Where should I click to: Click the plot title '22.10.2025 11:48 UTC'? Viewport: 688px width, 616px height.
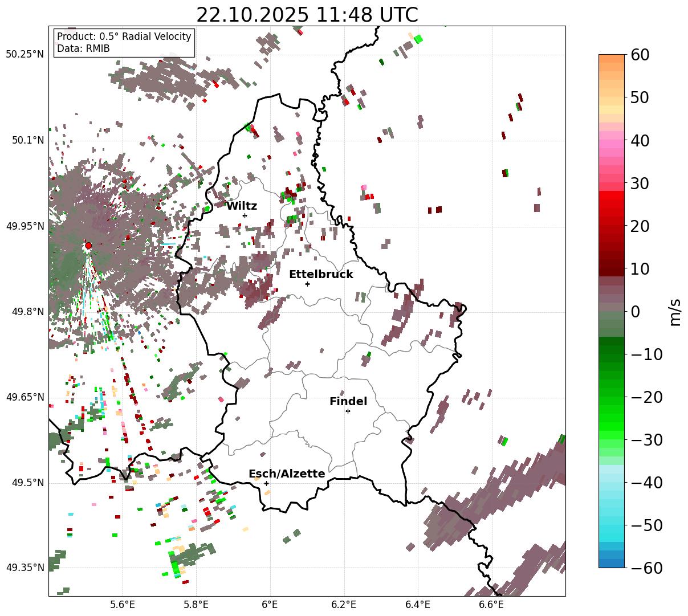click(x=307, y=14)
